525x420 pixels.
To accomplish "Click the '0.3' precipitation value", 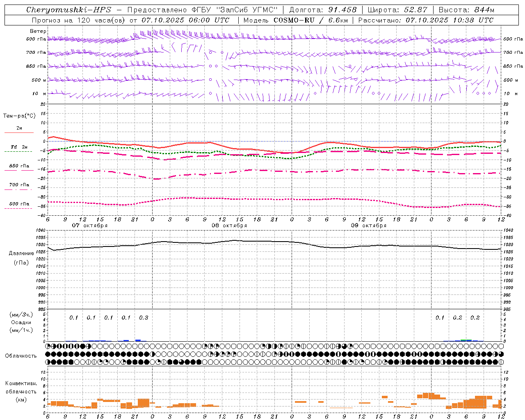I will (x=144, y=317).
